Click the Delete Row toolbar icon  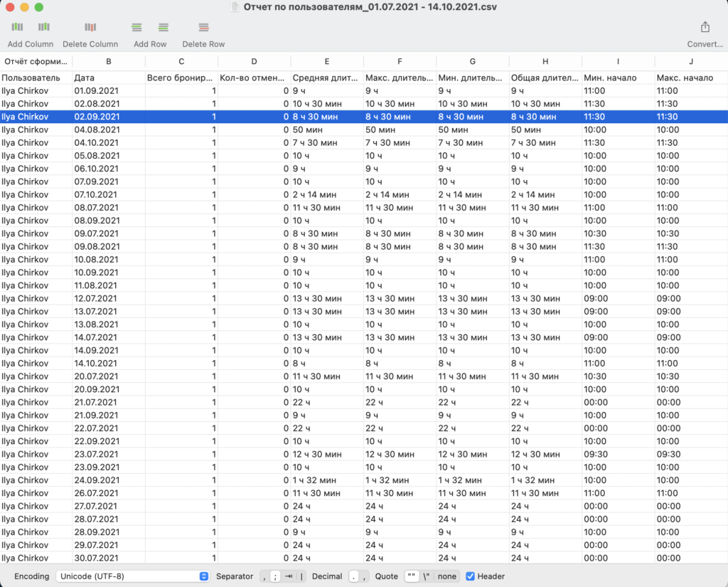point(204,28)
